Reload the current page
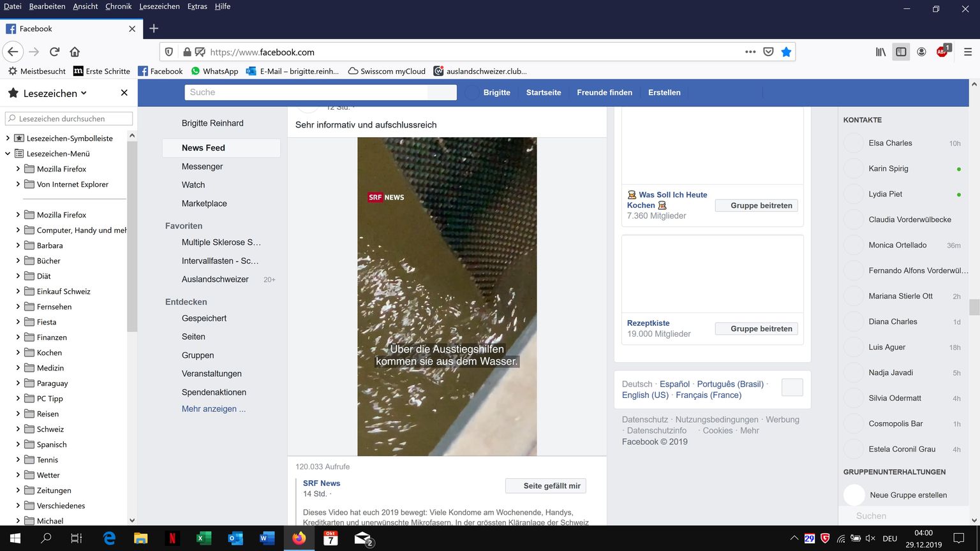The height and width of the screenshot is (551, 980). point(55,52)
